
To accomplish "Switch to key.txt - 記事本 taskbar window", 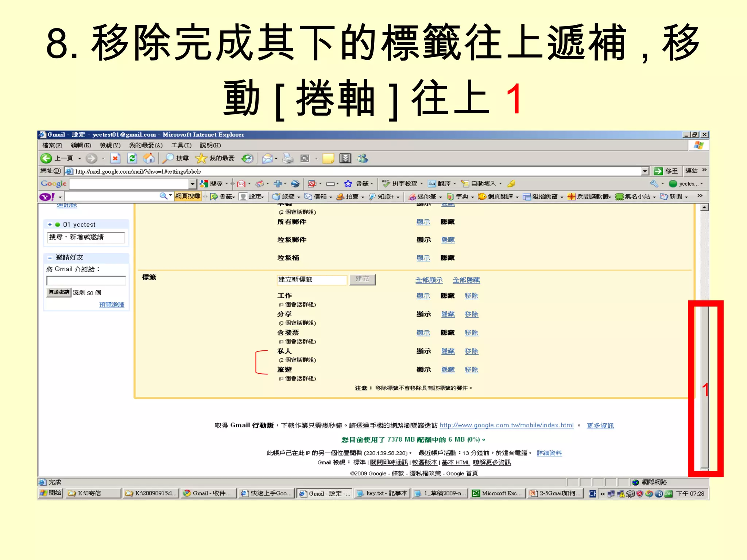I will pyautogui.click(x=383, y=493).
